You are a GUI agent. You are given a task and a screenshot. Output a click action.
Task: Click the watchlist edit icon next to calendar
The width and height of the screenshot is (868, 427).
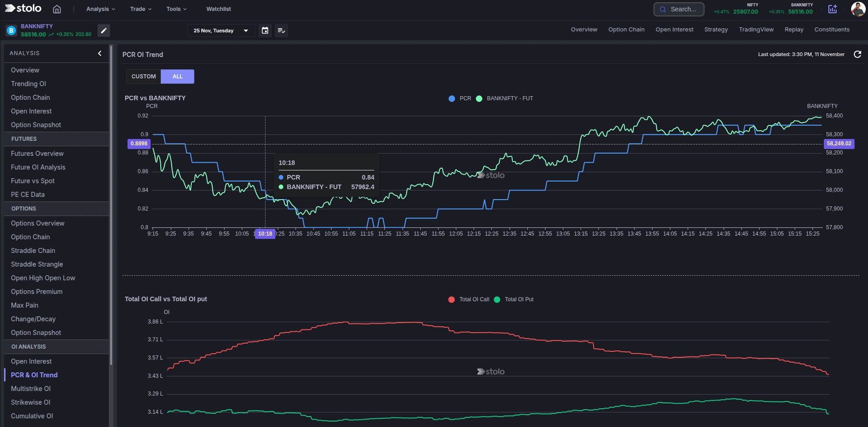pyautogui.click(x=281, y=31)
